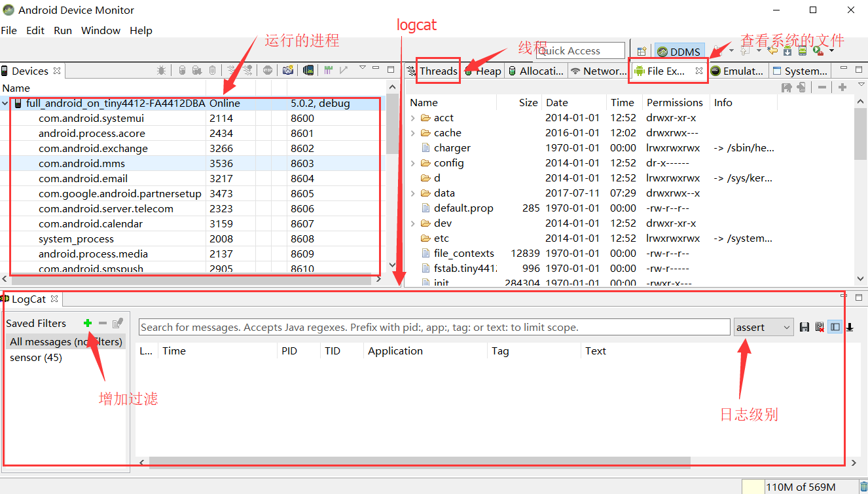The width and height of the screenshot is (868, 494).
Task: Expand the dev folder
Action: [413, 223]
